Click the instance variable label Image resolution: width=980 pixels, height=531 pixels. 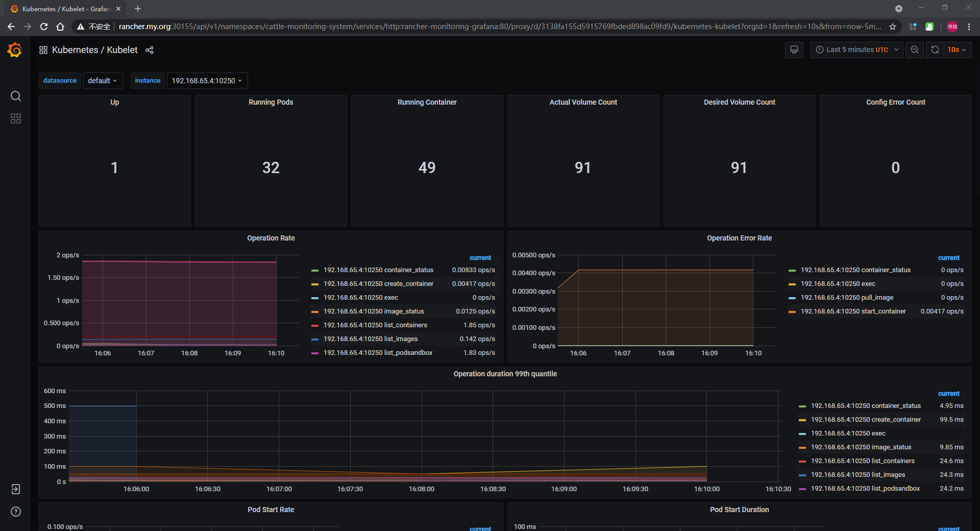pyautogui.click(x=148, y=81)
